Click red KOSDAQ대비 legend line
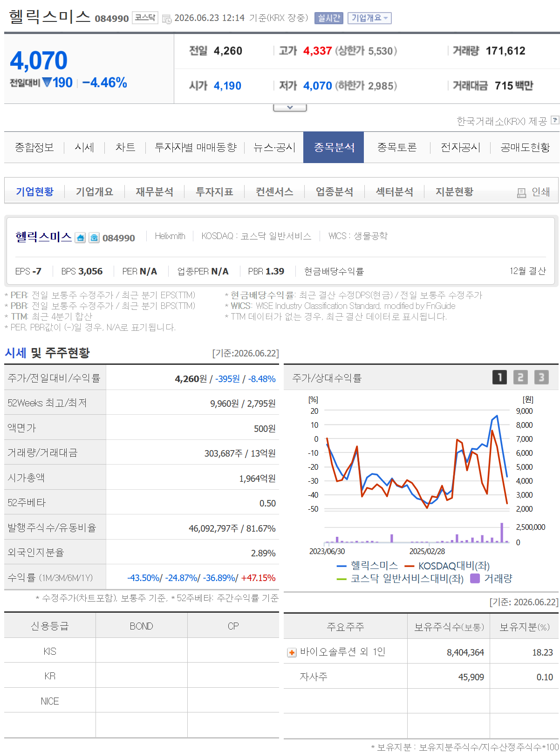The image size is (560, 753). pyautogui.click(x=410, y=566)
